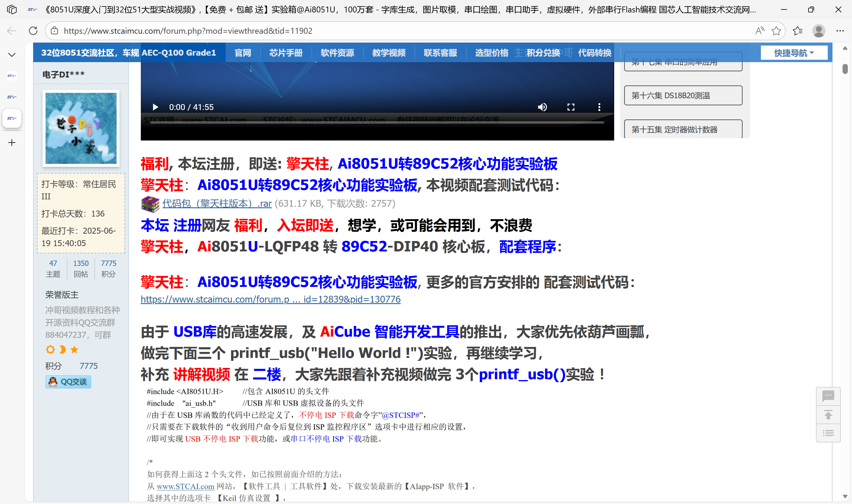Mute the video with speaker icon
Image resolution: width=852 pixels, height=504 pixels.
click(x=542, y=107)
